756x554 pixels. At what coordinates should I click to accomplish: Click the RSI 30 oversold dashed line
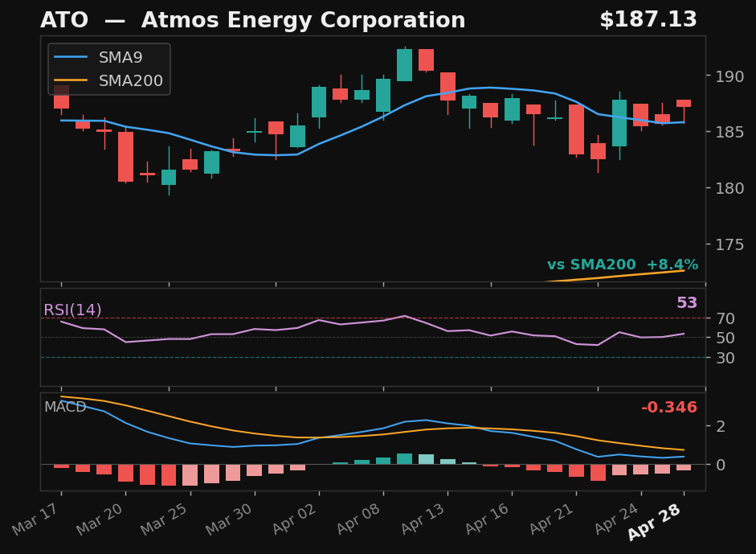tap(362, 357)
